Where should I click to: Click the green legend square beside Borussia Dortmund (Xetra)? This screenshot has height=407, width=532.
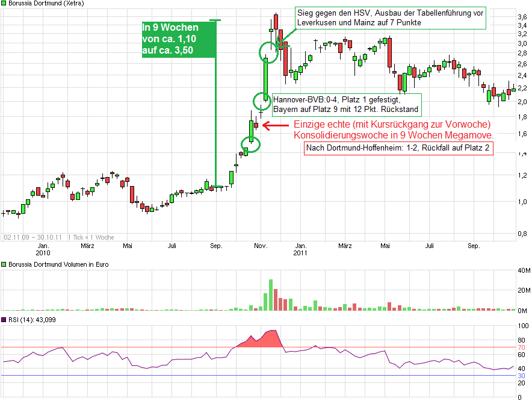pyautogui.click(x=4, y=4)
